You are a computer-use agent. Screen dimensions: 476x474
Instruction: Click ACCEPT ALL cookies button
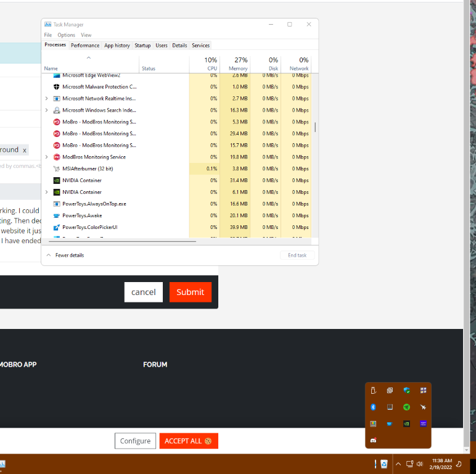point(189,441)
